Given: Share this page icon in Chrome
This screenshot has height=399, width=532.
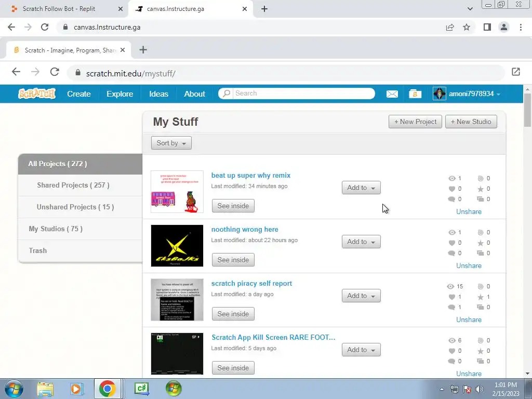Looking at the screenshot, I should (x=450, y=27).
